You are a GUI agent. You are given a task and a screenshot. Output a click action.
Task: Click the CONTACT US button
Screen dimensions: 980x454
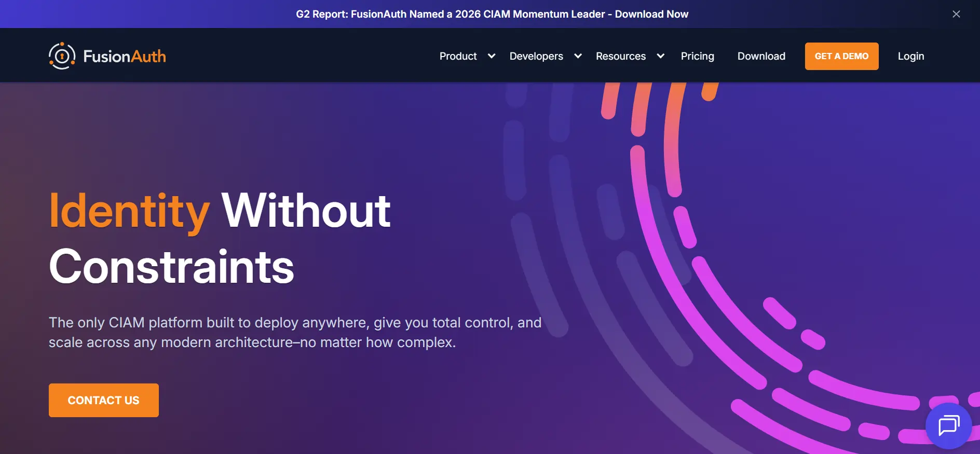click(x=104, y=400)
